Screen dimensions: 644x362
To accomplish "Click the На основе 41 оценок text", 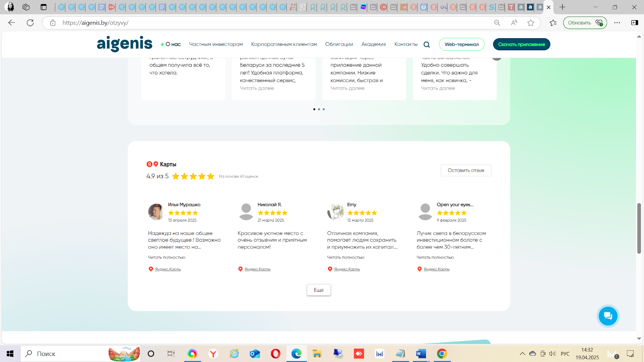I will click(239, 177).
